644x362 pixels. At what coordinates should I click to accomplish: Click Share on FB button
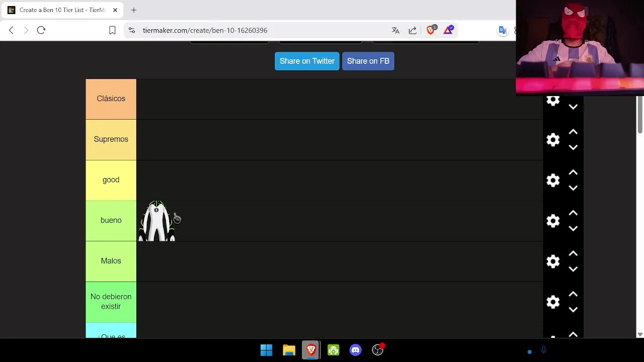tap(368, 61)
